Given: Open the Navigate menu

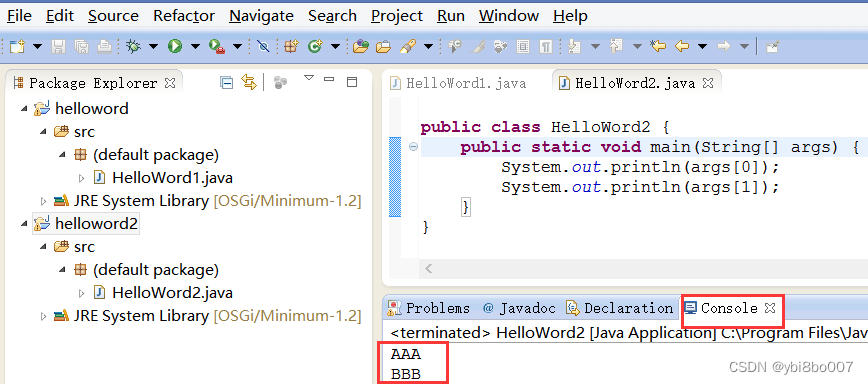Looking at the screenshot, I should pos(261,15).
